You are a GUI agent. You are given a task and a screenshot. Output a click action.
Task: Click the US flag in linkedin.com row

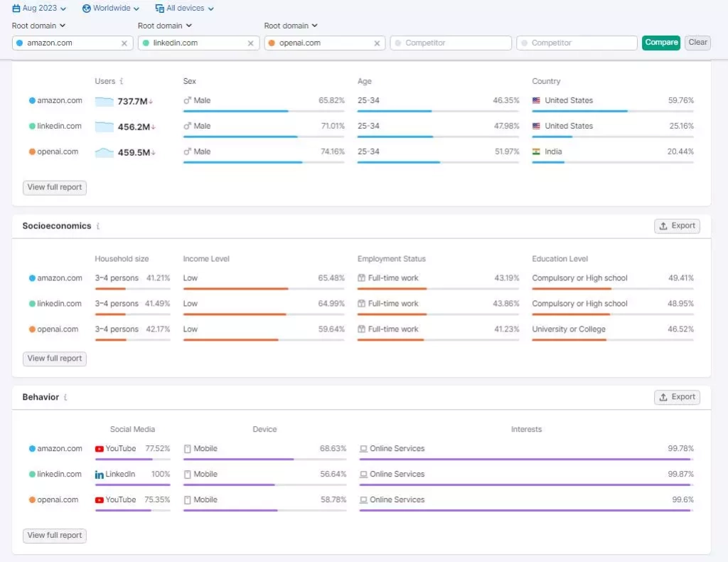point(536,126)
